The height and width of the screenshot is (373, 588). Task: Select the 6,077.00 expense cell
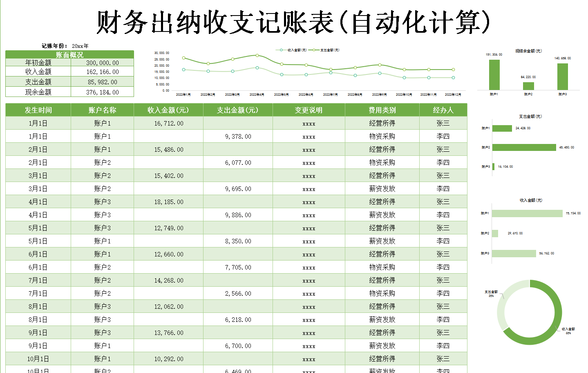238,162
